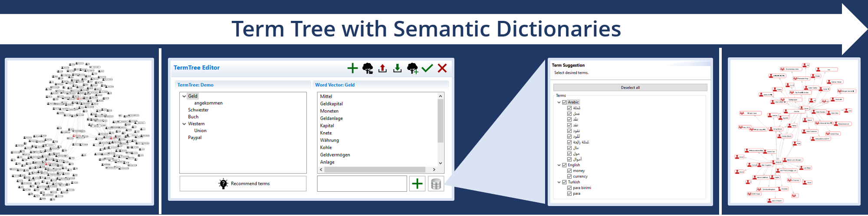868x216 pixels.
Task: Select Währung in the word vector list
Action: [x=329, y=140]
